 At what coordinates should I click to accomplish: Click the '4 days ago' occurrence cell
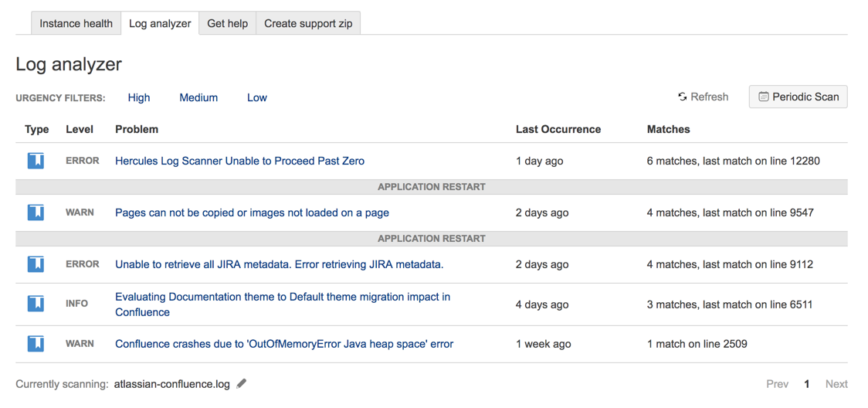[542, 304]
